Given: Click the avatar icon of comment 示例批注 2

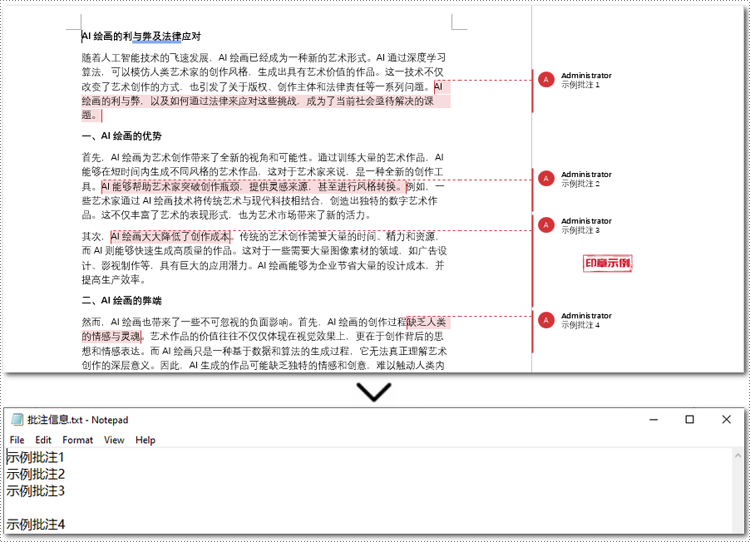Looking at the screenshot, I should point(546,178).
